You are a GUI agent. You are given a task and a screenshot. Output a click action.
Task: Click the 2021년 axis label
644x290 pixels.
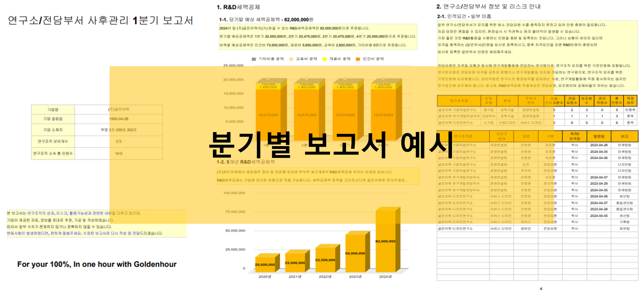point(295,276)
